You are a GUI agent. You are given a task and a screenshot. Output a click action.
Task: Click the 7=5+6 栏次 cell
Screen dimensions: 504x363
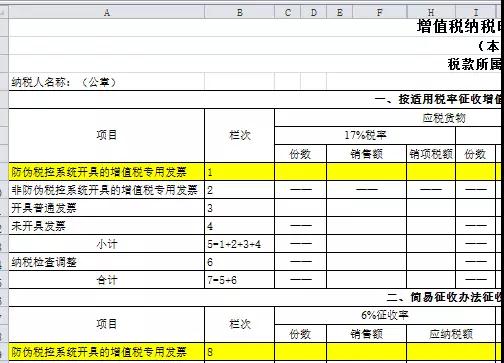[x=239, y=280]
